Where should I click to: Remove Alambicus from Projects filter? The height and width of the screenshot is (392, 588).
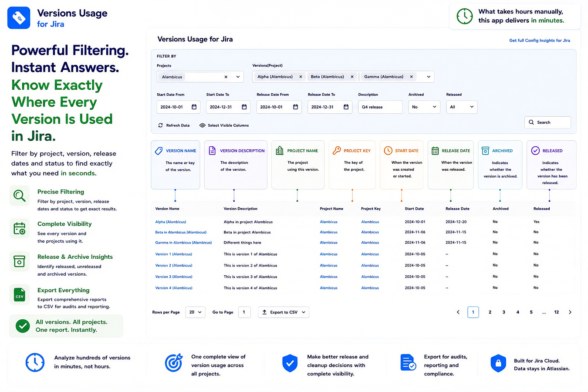click(x=226, y=77)
